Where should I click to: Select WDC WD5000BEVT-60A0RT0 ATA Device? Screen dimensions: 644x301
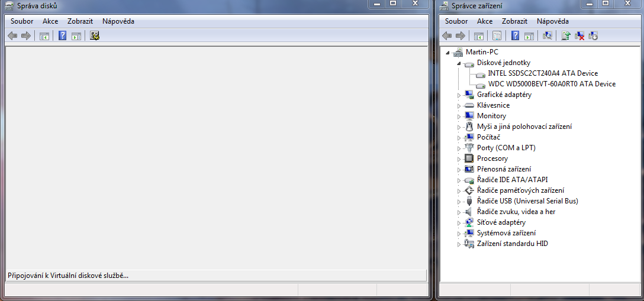[x=552, y=84]
